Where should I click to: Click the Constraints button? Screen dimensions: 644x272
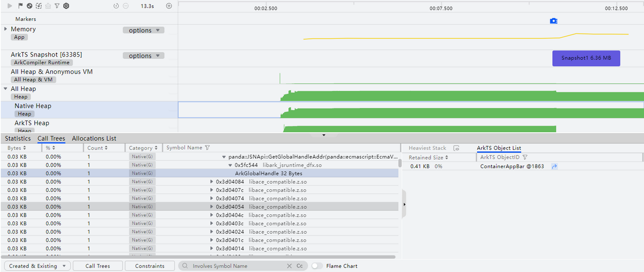coord(150,266)
